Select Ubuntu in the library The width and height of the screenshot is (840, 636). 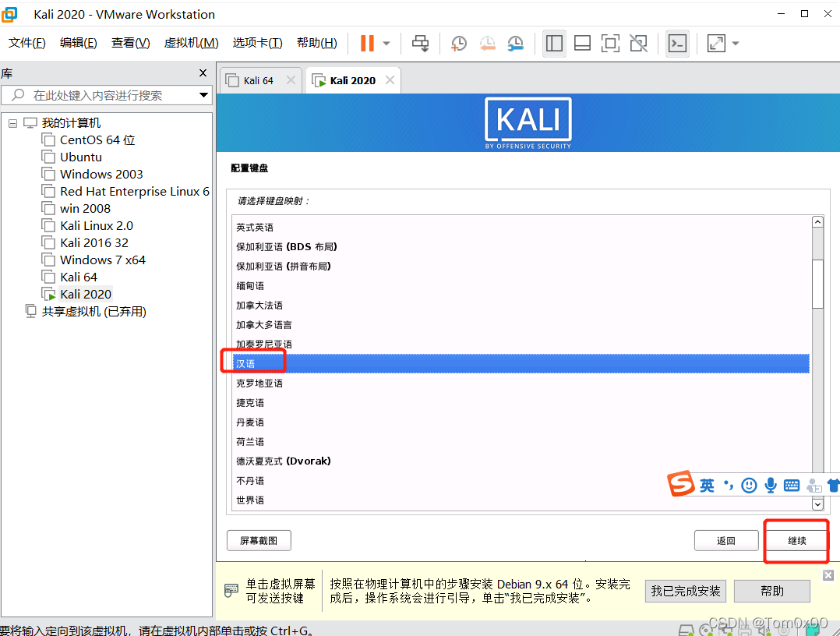pos(80,157)
